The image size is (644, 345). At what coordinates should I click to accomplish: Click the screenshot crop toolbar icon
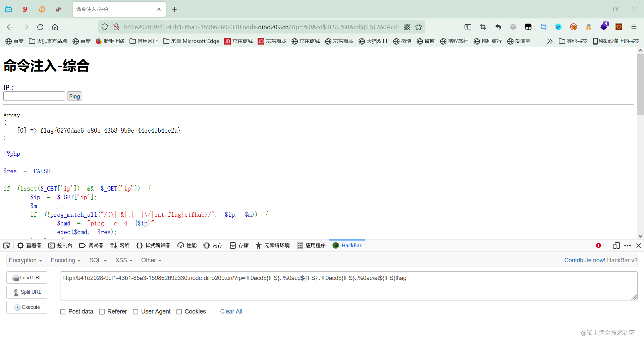point(483,27)
